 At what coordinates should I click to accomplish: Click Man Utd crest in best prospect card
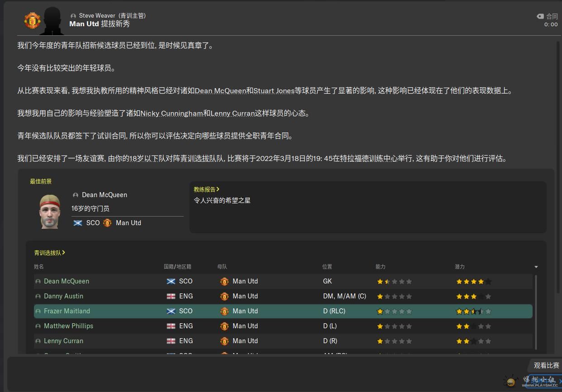tap(107, 223)
